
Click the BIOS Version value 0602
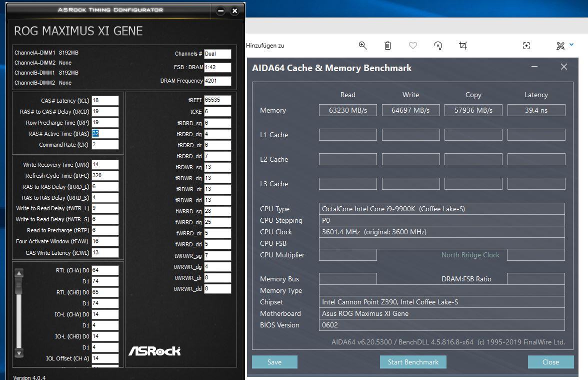pos(442,325)
